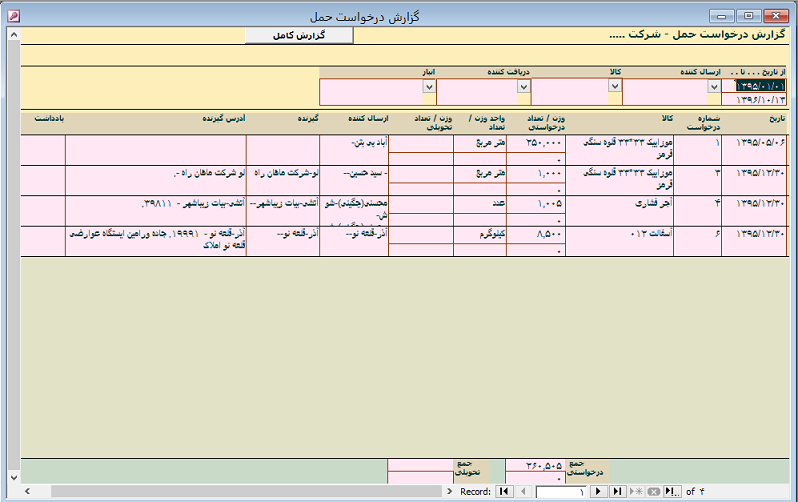The height and width of the screenshot is (502, 798).
Task: Click the واحد وزن / تعداد column header
Action: coord(487,123)
